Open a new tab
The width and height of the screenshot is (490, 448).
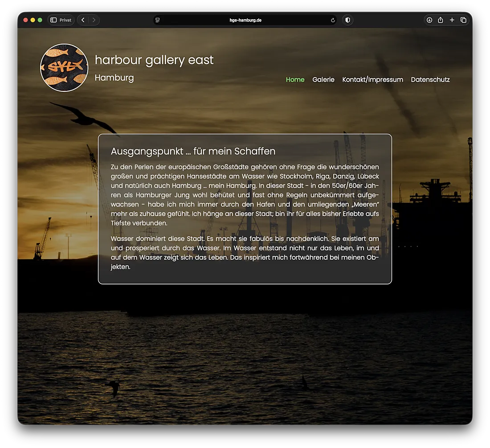coord(452,20)
